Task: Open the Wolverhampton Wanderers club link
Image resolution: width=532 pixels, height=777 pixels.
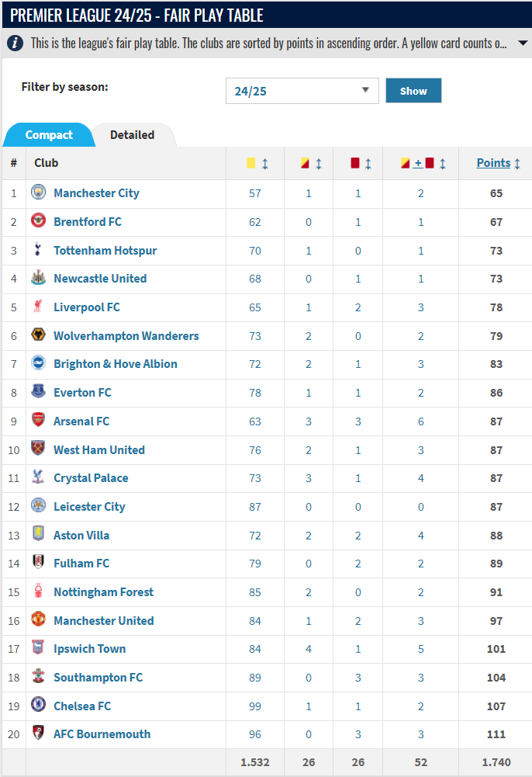Action: coord(126,336)
